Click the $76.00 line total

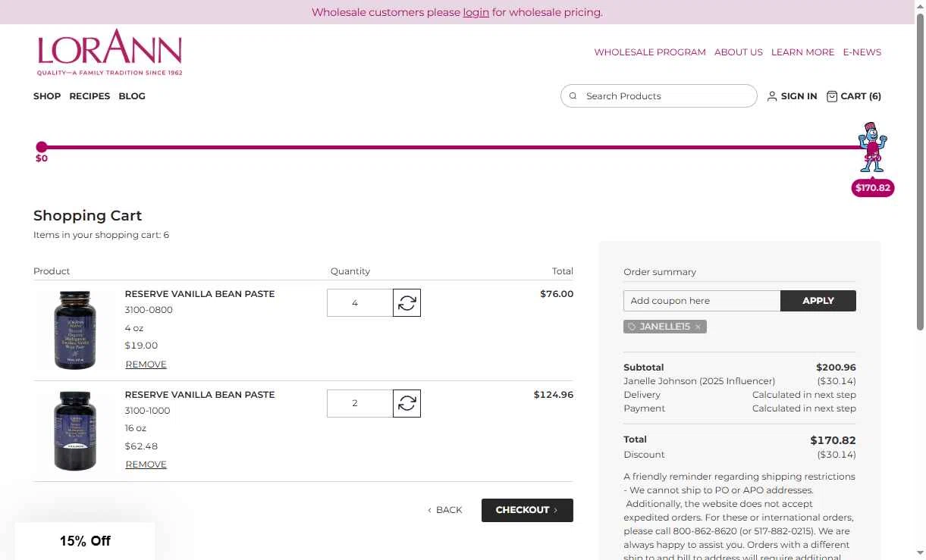pyautogui.click(x=557, y=294)
